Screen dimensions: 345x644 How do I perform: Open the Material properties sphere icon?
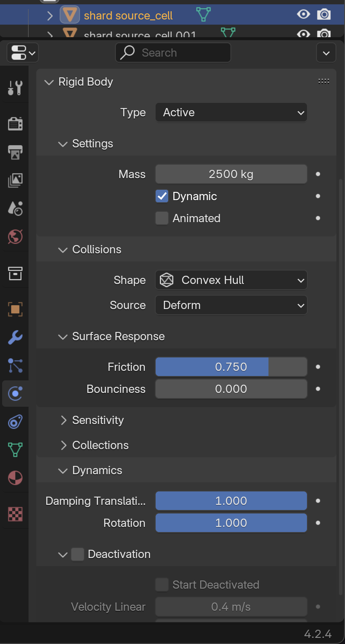(15, 478)
